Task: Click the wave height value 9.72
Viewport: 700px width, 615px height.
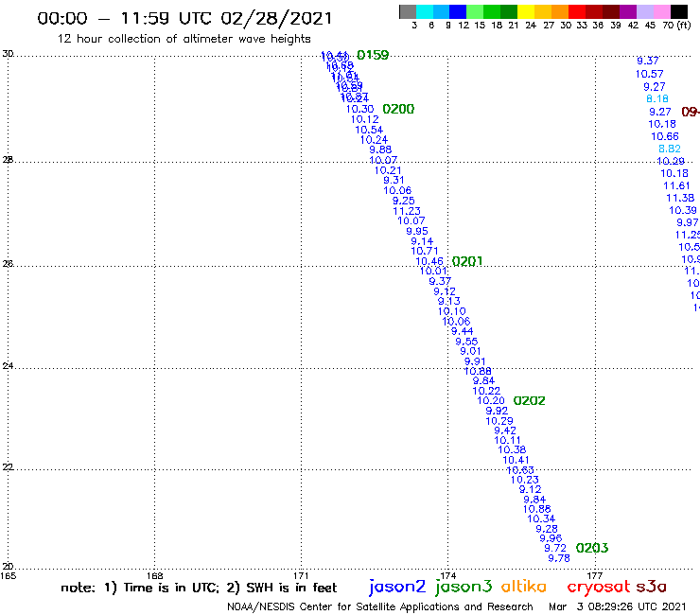Action: (x=555, y=548)
